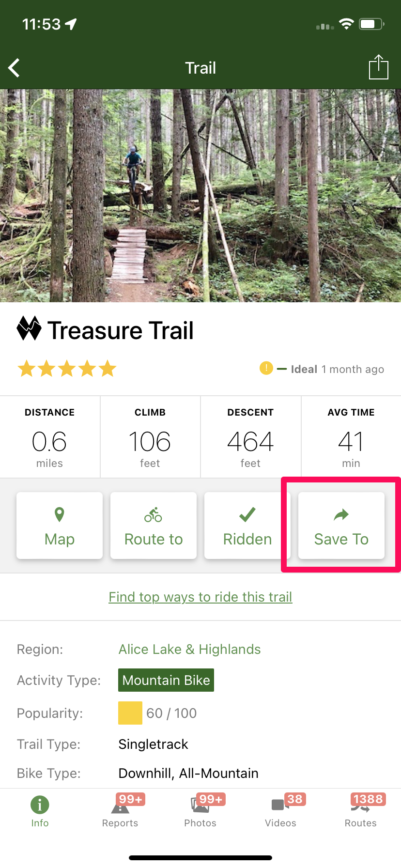Tap the fifth rating star
401x868 pixels.
pyautogui.click(x=107, y=369)
